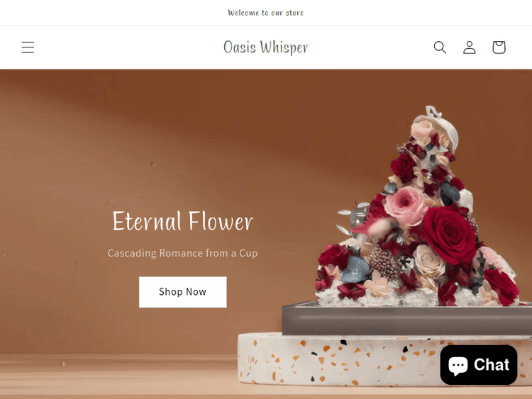Click the blue flower near bouquet bottom
Image resolution: width=532 pixels, height=399 pixels.
tap(355, 269)
